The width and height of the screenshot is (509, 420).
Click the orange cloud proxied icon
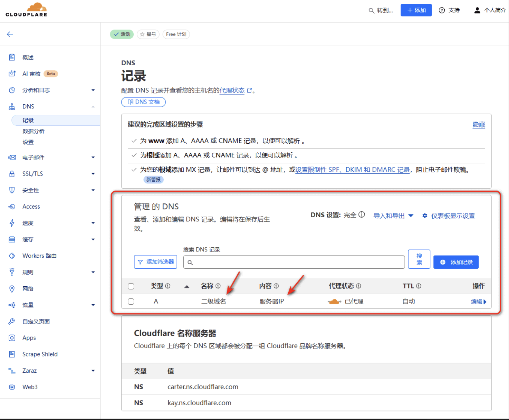(334, 302)
